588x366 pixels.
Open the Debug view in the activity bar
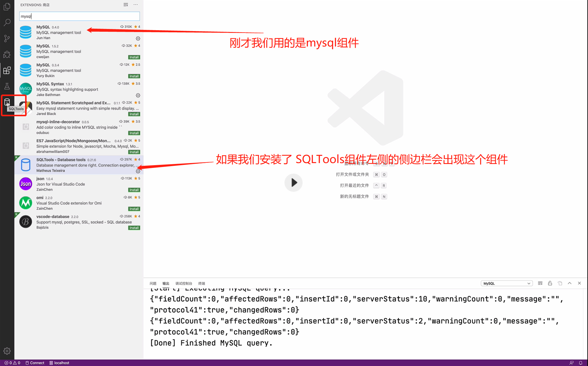coord(7,54)
